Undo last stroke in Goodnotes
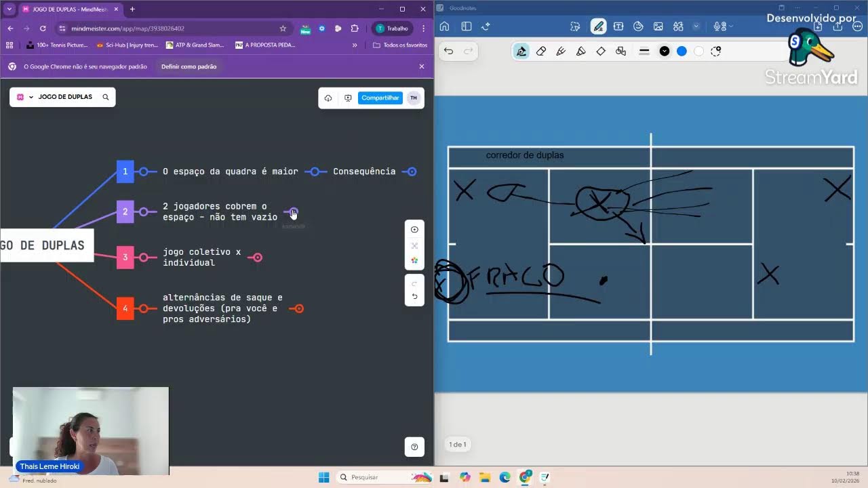 tap(448, 51)
